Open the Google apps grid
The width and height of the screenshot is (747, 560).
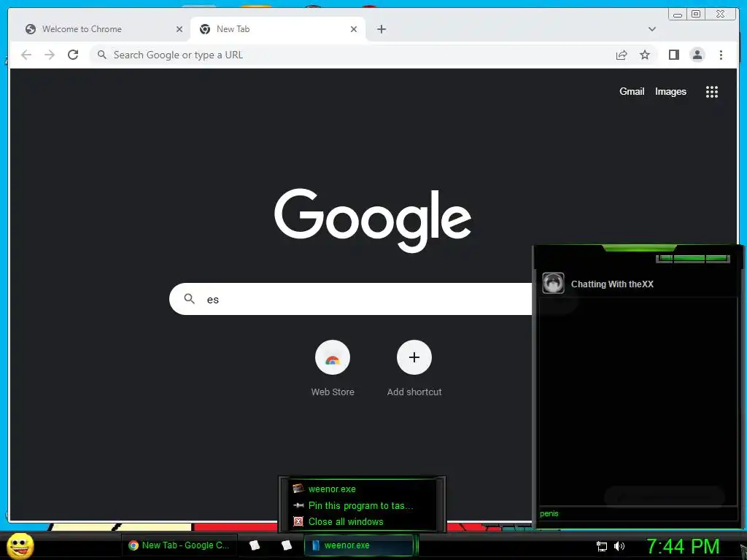712,91
